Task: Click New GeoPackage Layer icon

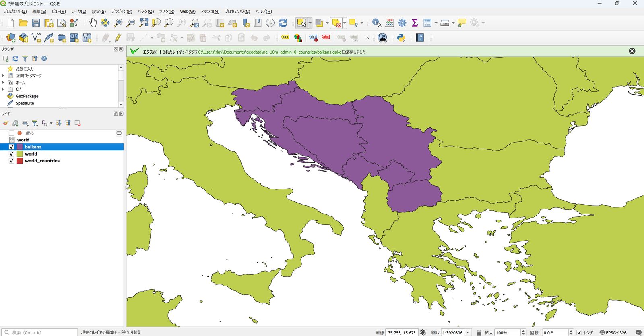Action: click(23, 38)
